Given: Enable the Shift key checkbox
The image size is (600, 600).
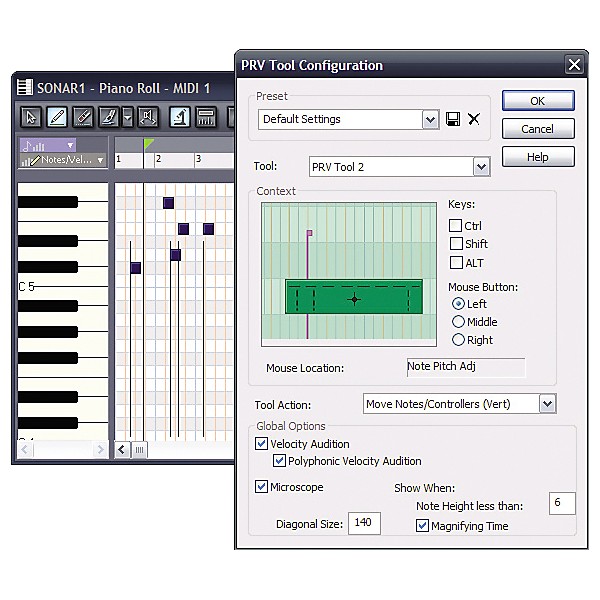Looking at the screenshot, I should pos(456,243).
